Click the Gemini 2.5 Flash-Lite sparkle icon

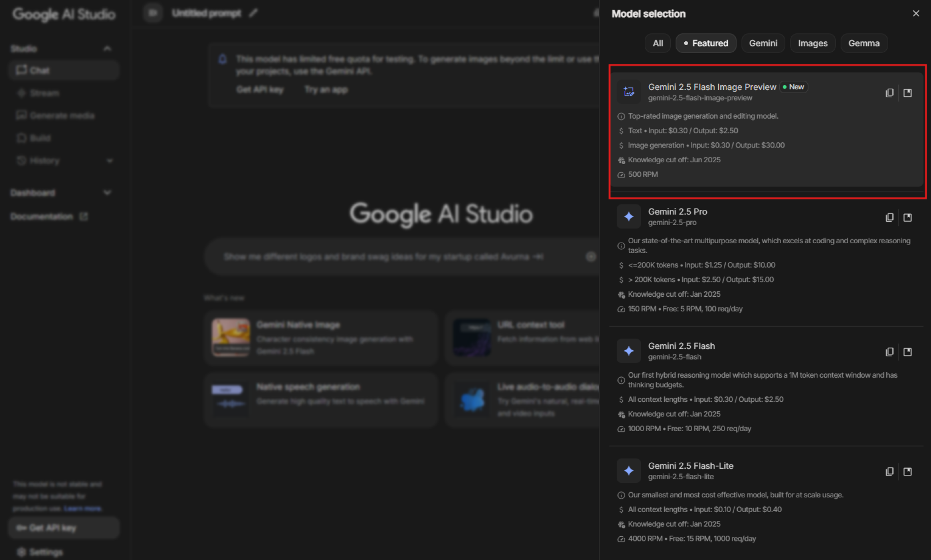coord(629,470)
